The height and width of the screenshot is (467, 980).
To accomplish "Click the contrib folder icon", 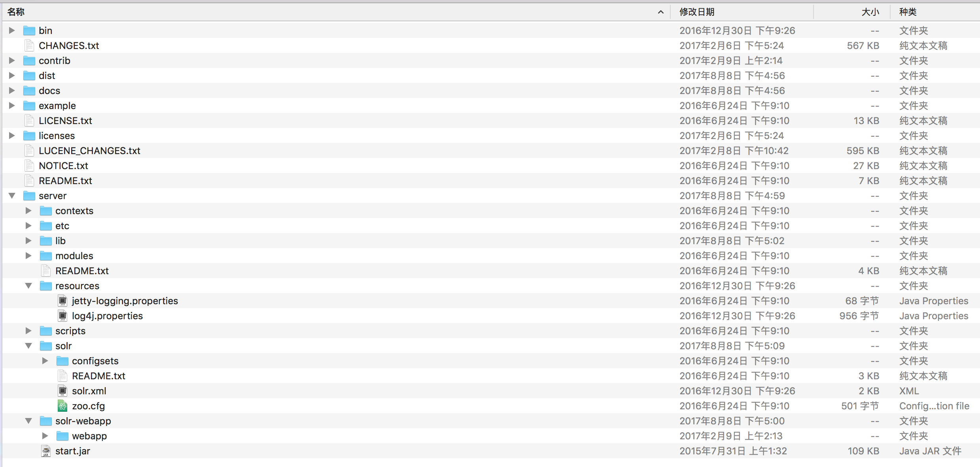I will coord(29,60).
